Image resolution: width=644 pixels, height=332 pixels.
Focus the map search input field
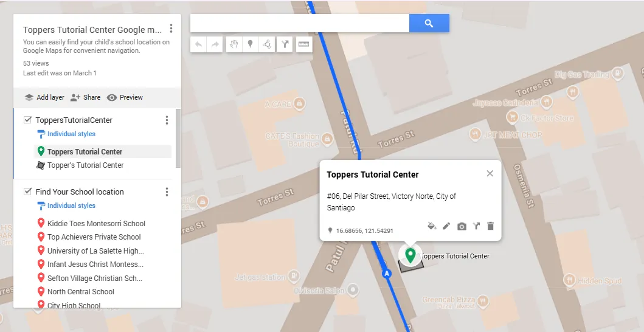[x=299, y=24]
